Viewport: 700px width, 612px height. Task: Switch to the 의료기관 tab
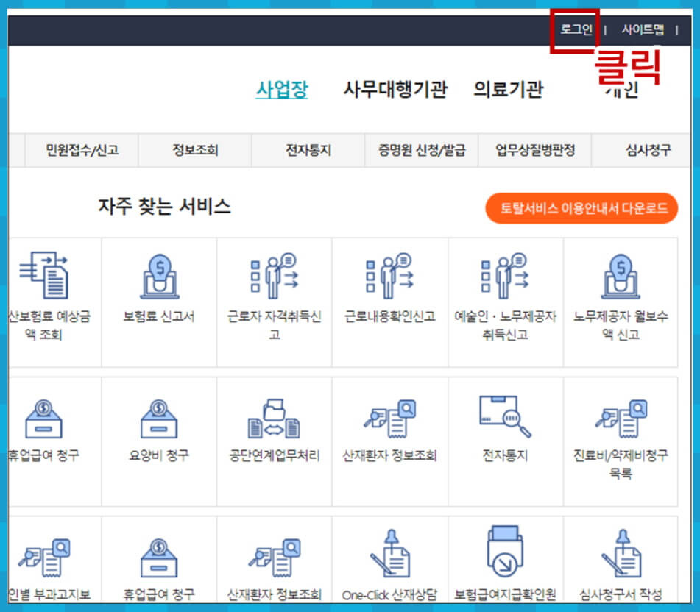coord(508,89)
